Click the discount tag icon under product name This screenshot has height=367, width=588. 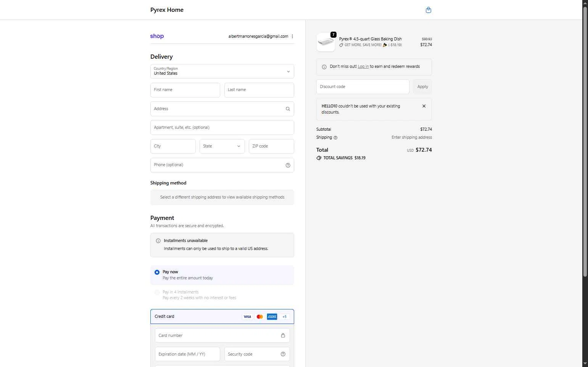[x=341, y=45]
